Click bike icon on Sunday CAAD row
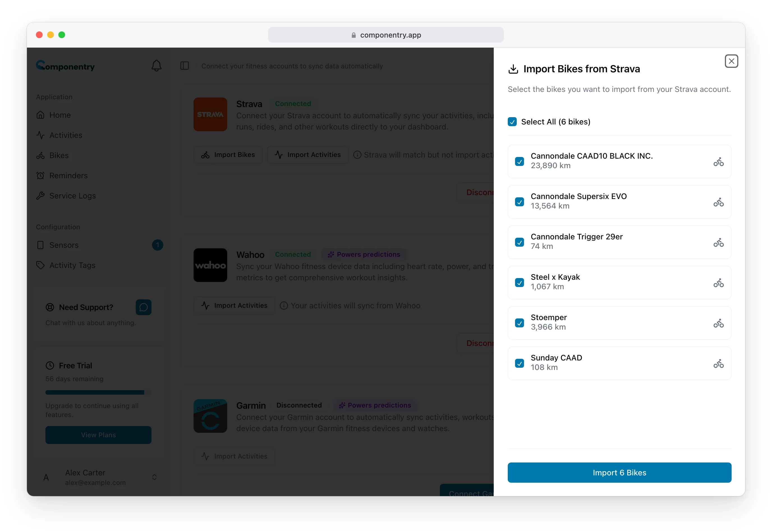This screenshot has width=772, height=532. 718,363
